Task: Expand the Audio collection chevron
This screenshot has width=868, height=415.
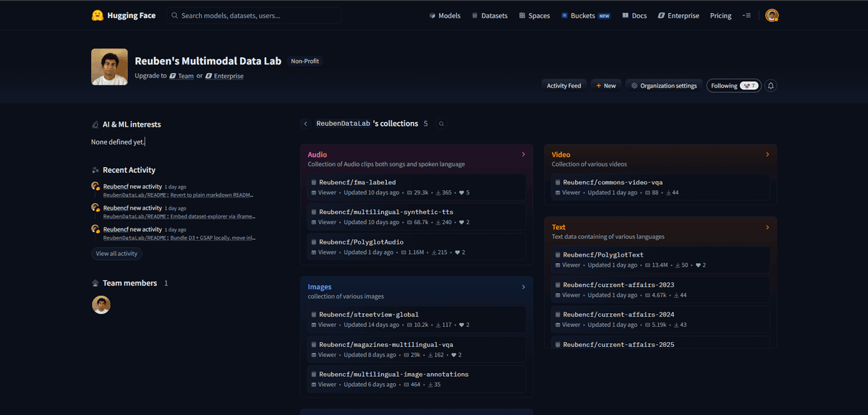Action: [524, 154]
